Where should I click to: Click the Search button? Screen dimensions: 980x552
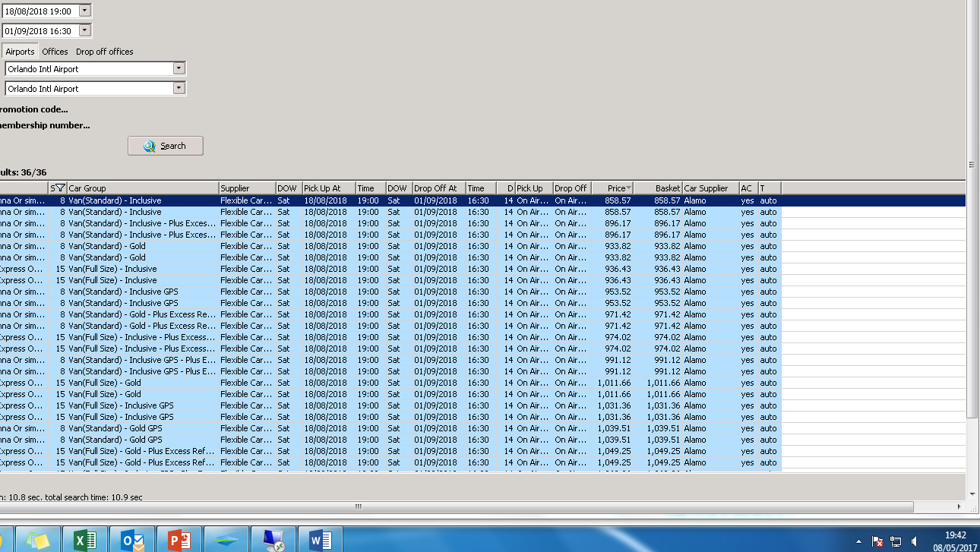click(166, 146)
